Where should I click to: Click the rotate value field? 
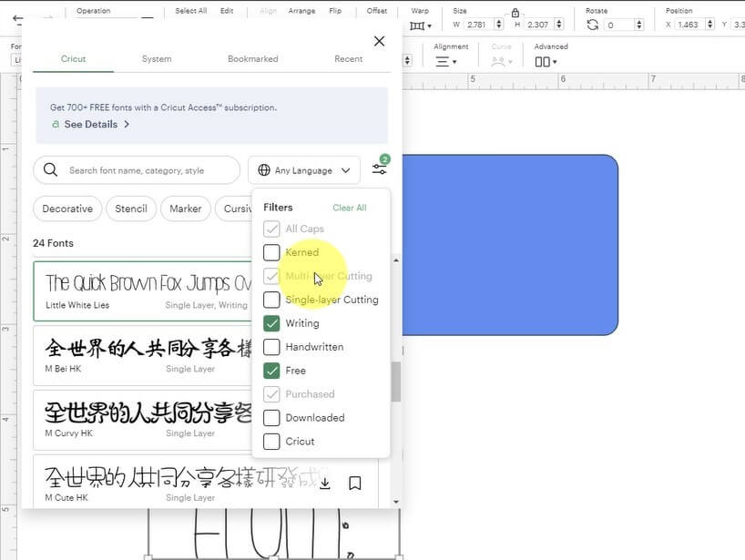point(619,25)
